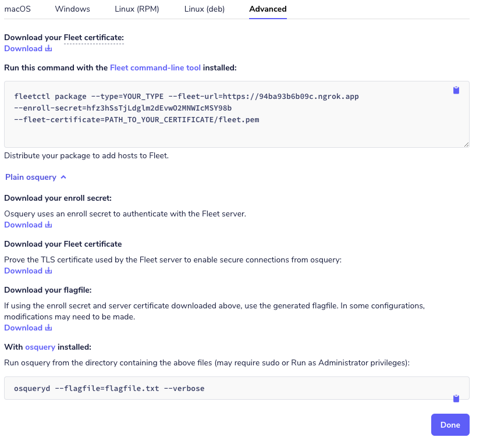
Task: Download Fleet certificate under TLS description
Action: [28, 271]
